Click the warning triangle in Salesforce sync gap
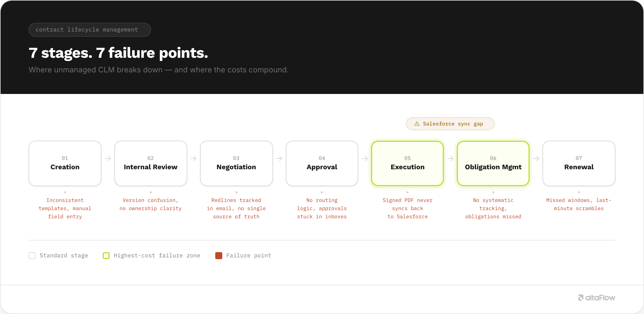Screen dimensions: 644x314 click(417, 124)
